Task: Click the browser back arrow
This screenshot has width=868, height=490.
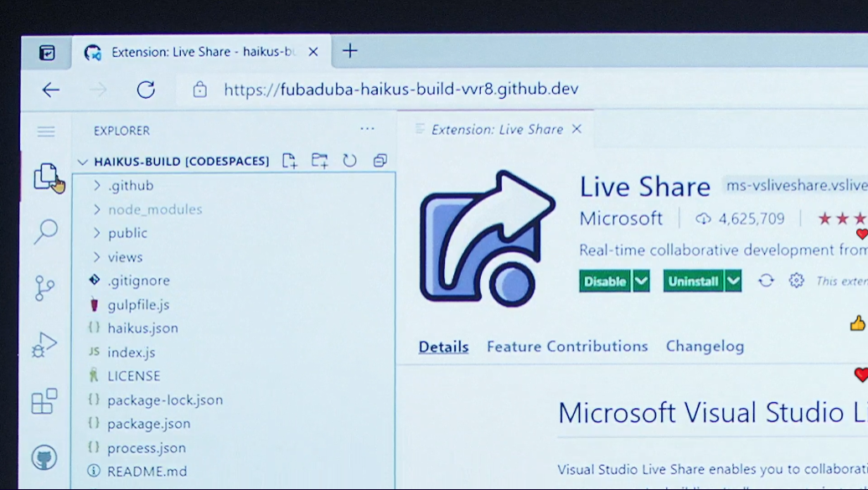Action: click(x=51, y=90)
